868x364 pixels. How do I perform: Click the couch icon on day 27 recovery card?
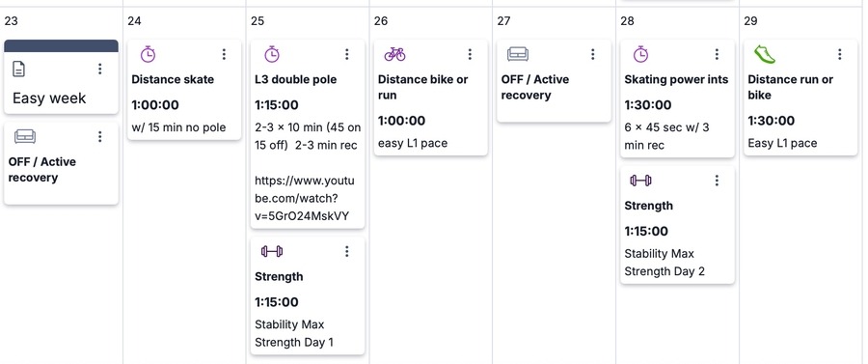[x=518, y=54]
